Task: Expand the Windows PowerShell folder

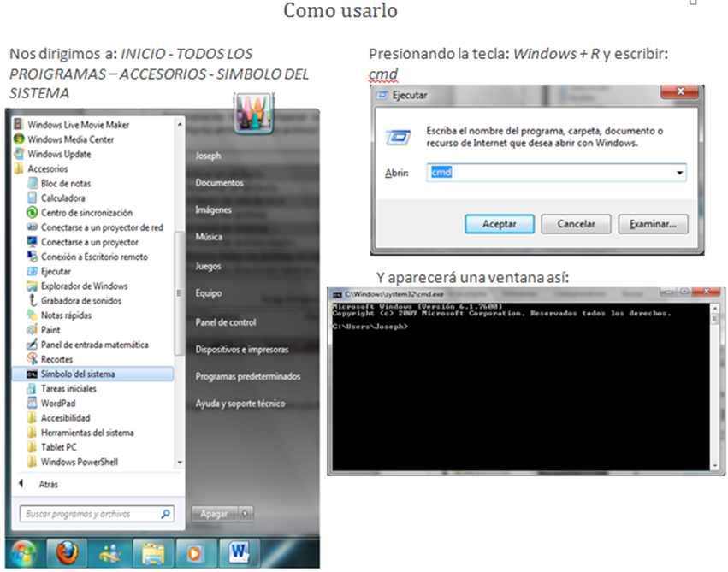Action: (32, 462)
